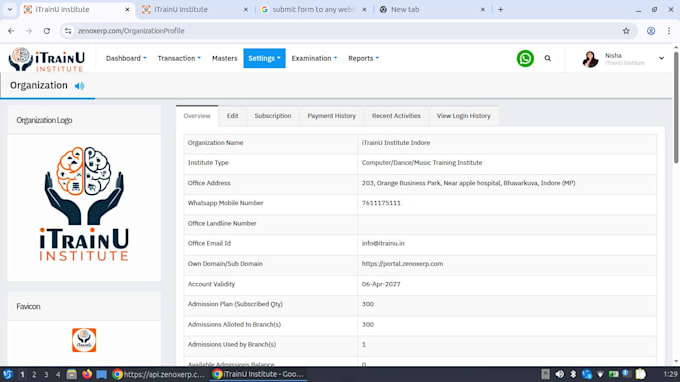Open the Subscription tab

click(x=273, y=116)
